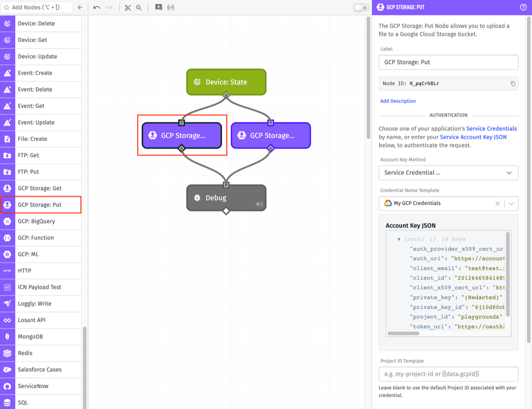Image resolution: width=532 pixels, height=409 pixels.
Task: Add a comment note to canvas
Action: [158, 7]
